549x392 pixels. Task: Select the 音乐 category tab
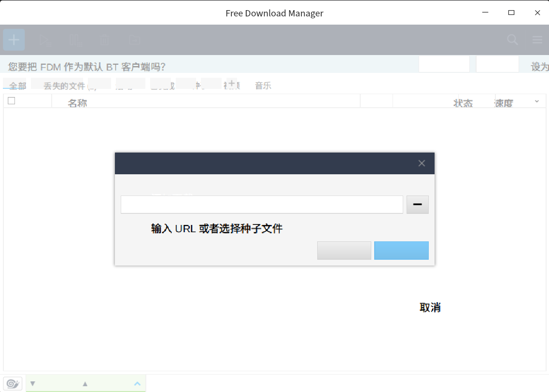(263, 85)
